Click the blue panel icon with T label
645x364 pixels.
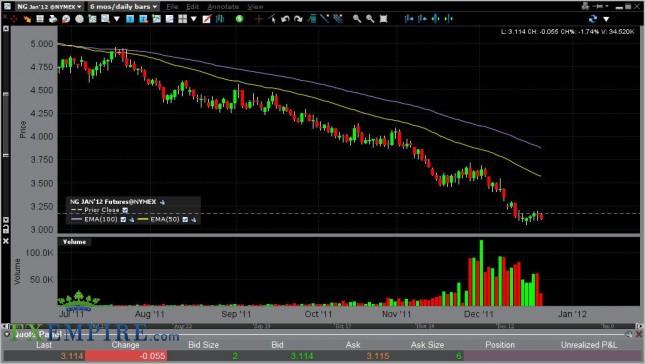pyautogui.click(x=143, y=19)
